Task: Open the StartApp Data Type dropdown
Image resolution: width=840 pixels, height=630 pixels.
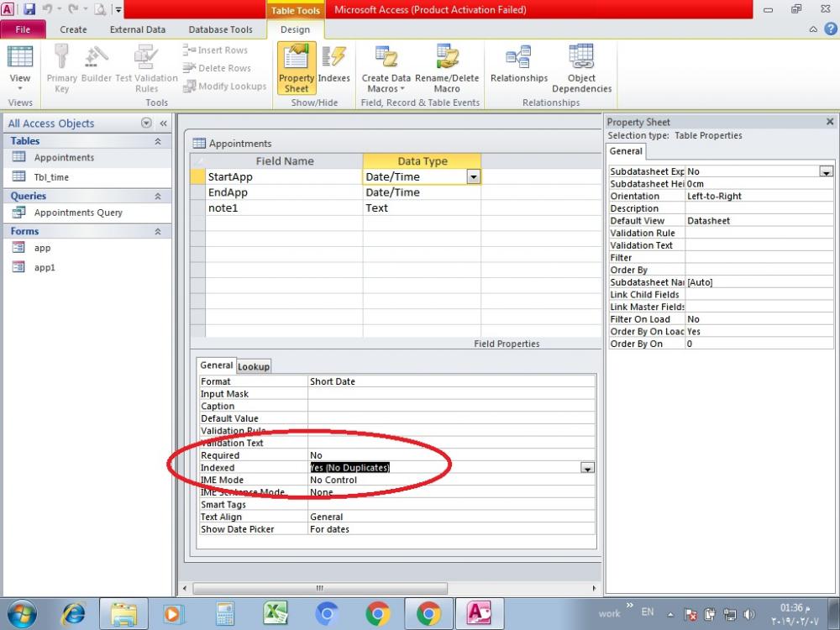Action: [x=474, y=176]
